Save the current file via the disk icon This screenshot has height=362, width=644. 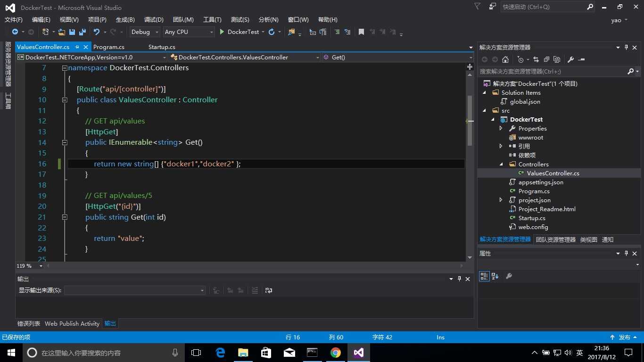(x=72, y=32)
